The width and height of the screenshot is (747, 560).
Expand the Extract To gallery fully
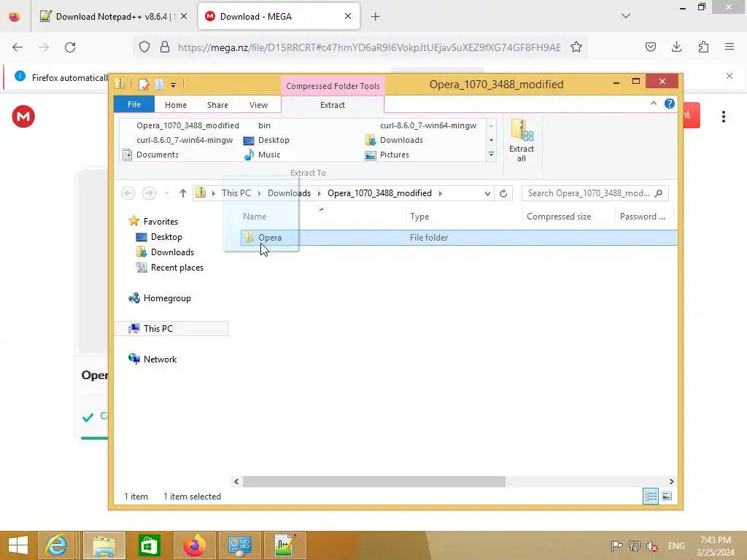[x=491, y=155]
